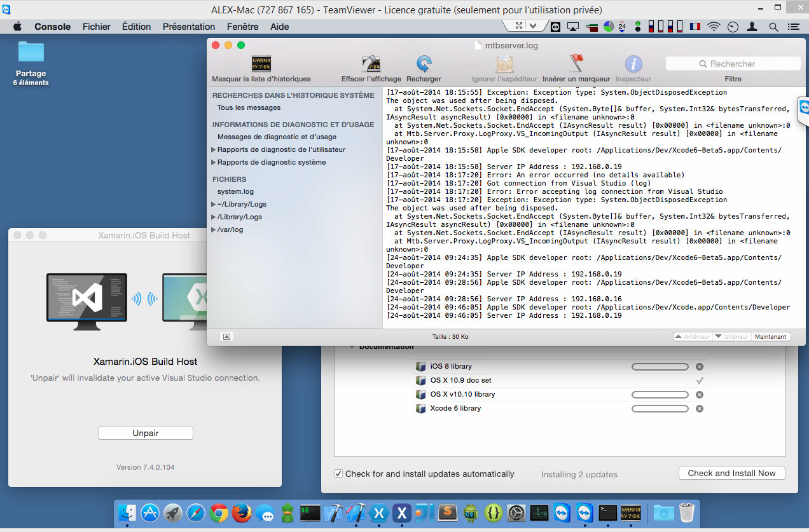
Task: Select Messages de diagnostic et d'usage
Action: click(277, 137)
